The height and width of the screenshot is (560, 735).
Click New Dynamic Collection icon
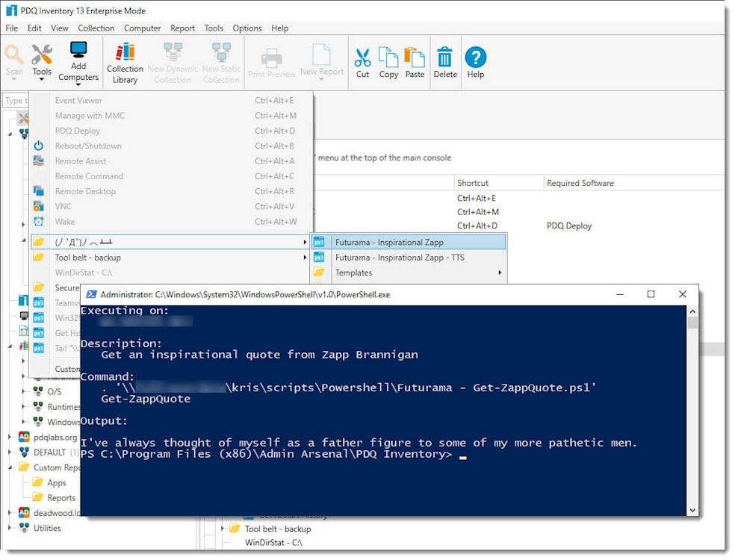coord(173,51)
